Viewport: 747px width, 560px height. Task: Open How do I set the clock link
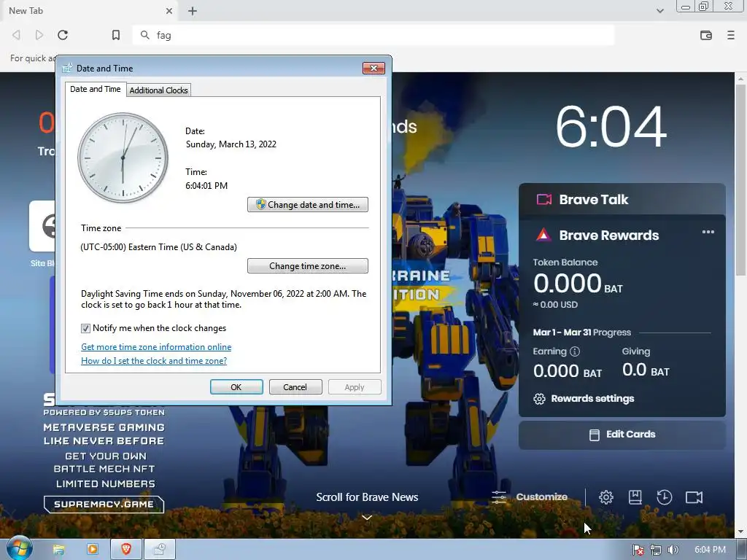coord(154,361)
